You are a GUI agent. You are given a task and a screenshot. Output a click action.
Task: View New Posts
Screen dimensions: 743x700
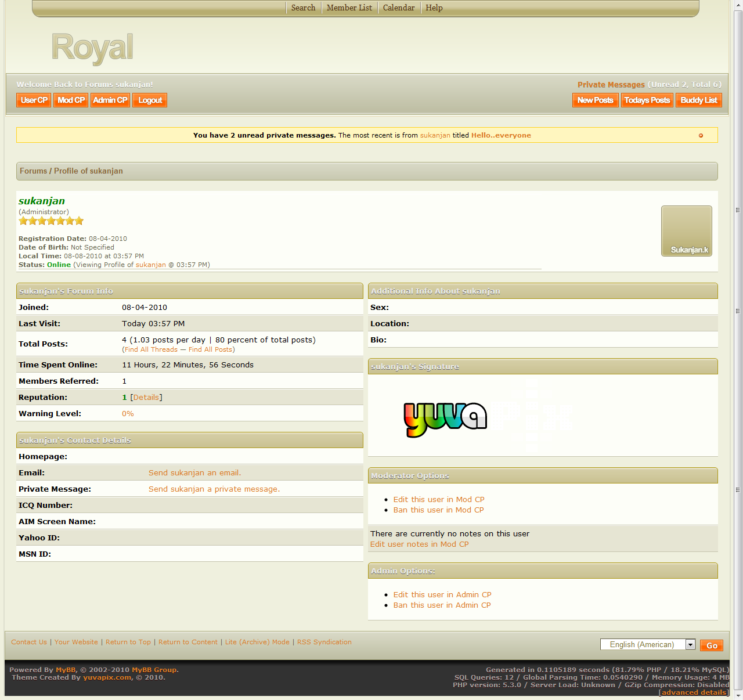click(595, 100)
